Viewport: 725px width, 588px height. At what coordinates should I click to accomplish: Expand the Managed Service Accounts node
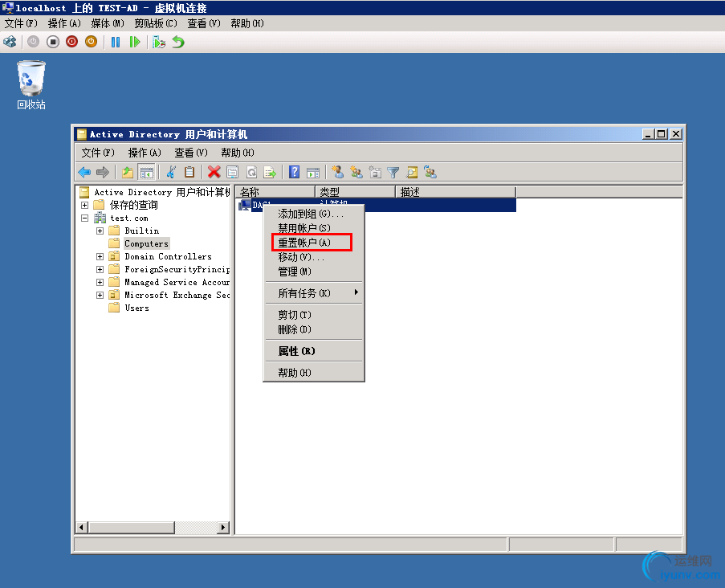pos(100,282)
